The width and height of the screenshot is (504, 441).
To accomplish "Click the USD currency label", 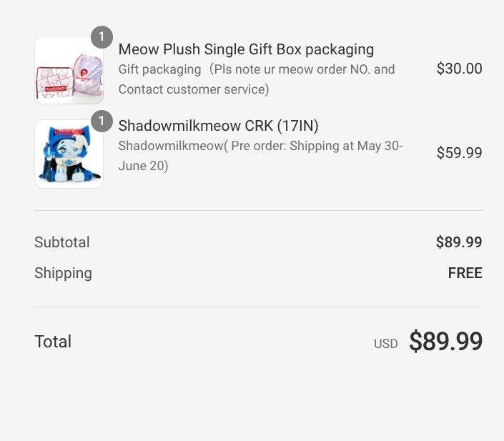I will 385,344.
